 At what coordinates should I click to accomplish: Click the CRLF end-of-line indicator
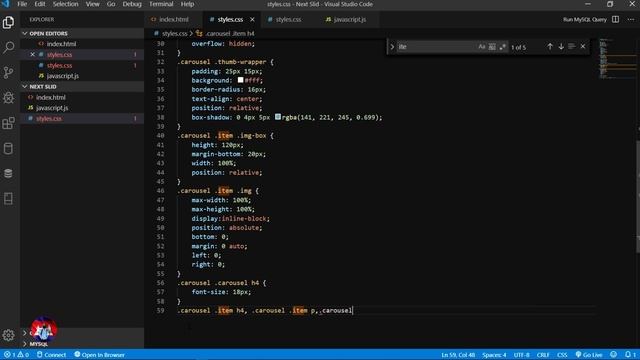coord(543,355)
